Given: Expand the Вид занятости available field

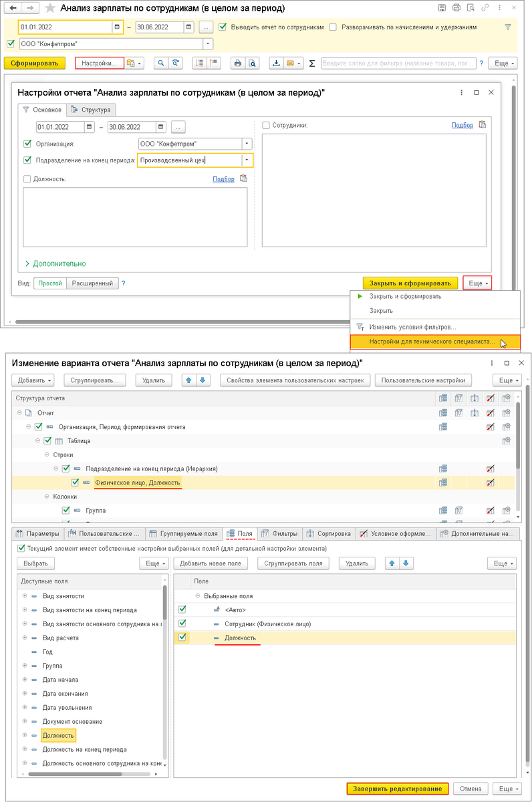Looking at the screenshot, I should point(25,596).
